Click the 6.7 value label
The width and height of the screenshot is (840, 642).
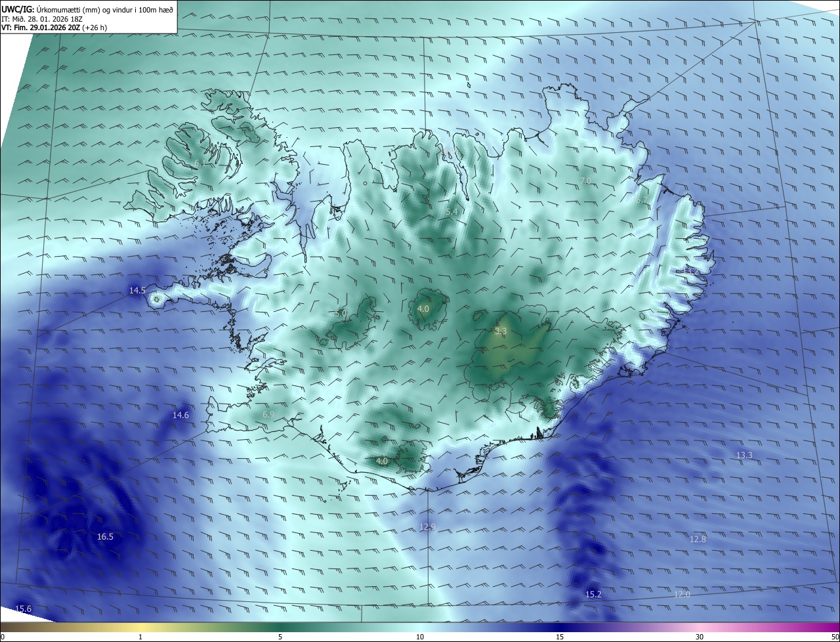point(642,200)
